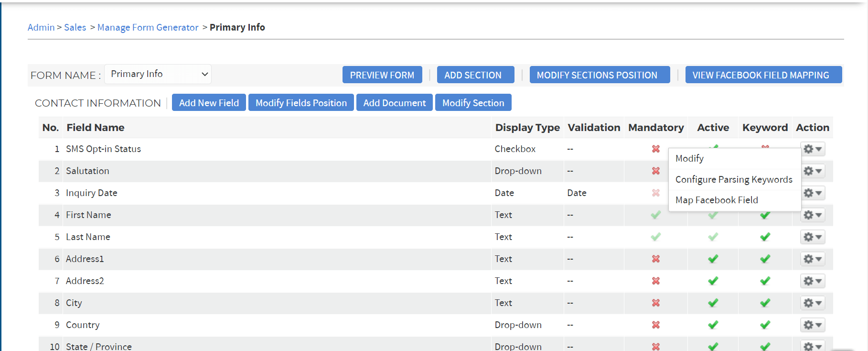Select Modify from the action menu
Viewport: 868px width, 351px height.
(x=689, y=158)
